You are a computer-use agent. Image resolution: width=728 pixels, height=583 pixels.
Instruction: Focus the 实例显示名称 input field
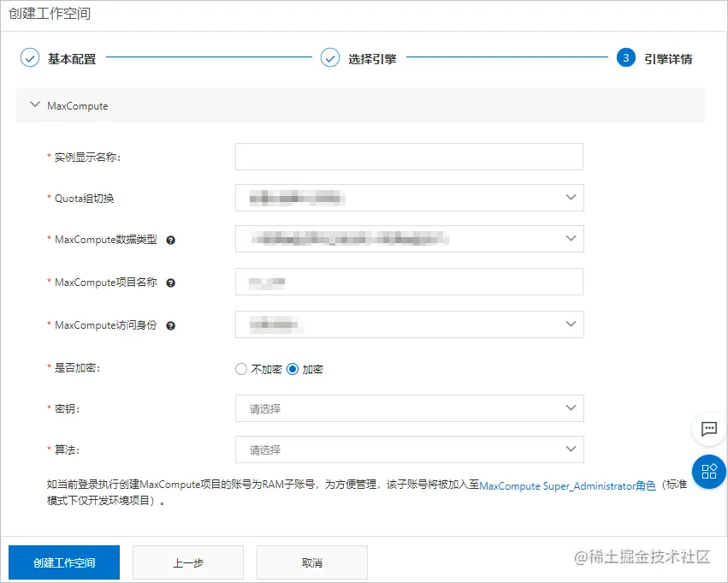point(409,157)
